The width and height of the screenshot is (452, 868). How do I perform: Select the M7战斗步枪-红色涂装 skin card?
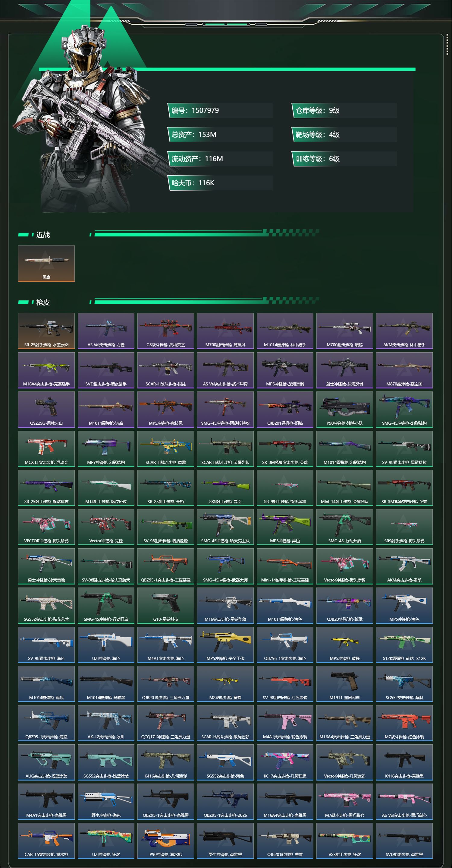(x=404, y=723)
